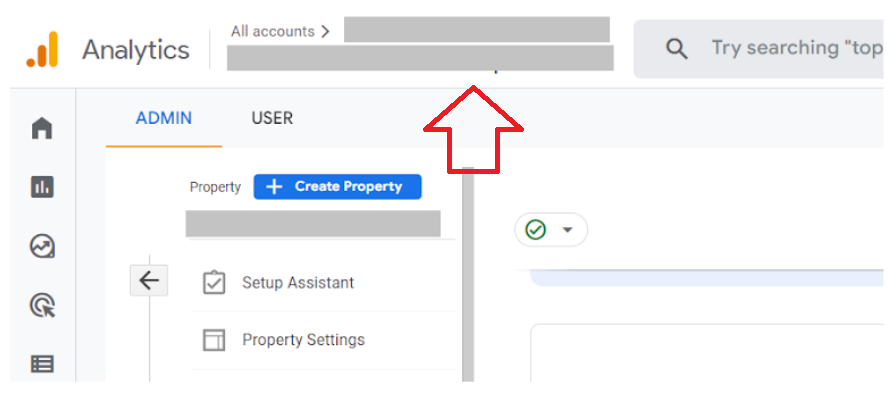This screenshot has height=394, width=888.
Task: Collapse the property column with back arrow
Action: tap(149, 280)
